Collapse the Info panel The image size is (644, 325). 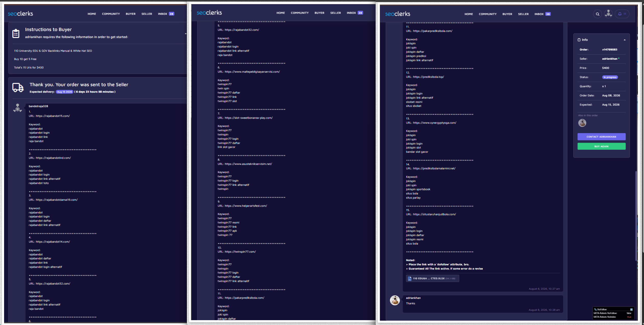pyautogui.click(x=625, y=40)
